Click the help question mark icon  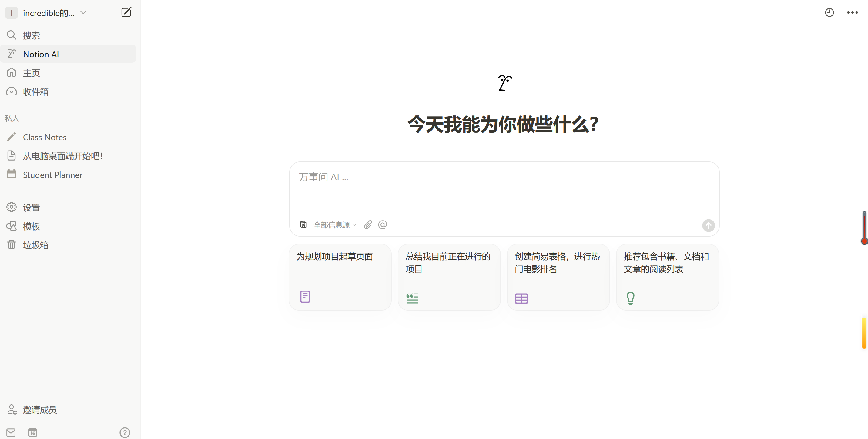[x=125, y=433]
